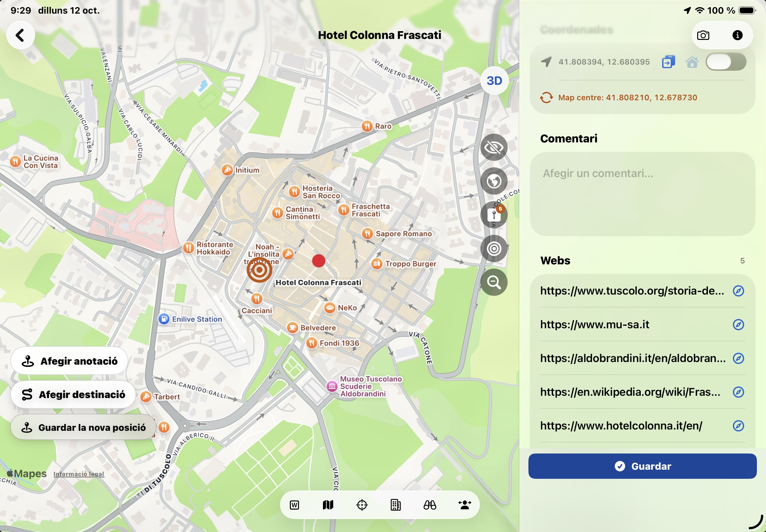Tap the home icon beside coordinates
The height and width of the screenshot is (532, 766).
[x=692, y=62]
